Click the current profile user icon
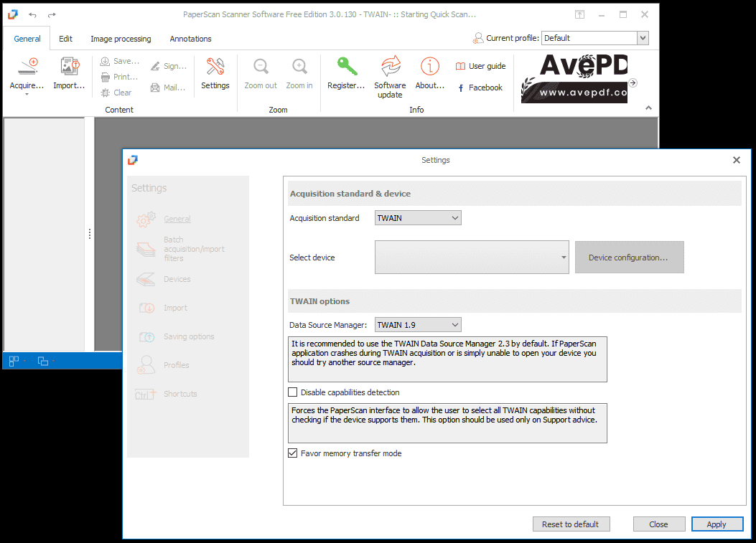The width and height of the screenshot is (756, 543). click(x=478, y=38)
